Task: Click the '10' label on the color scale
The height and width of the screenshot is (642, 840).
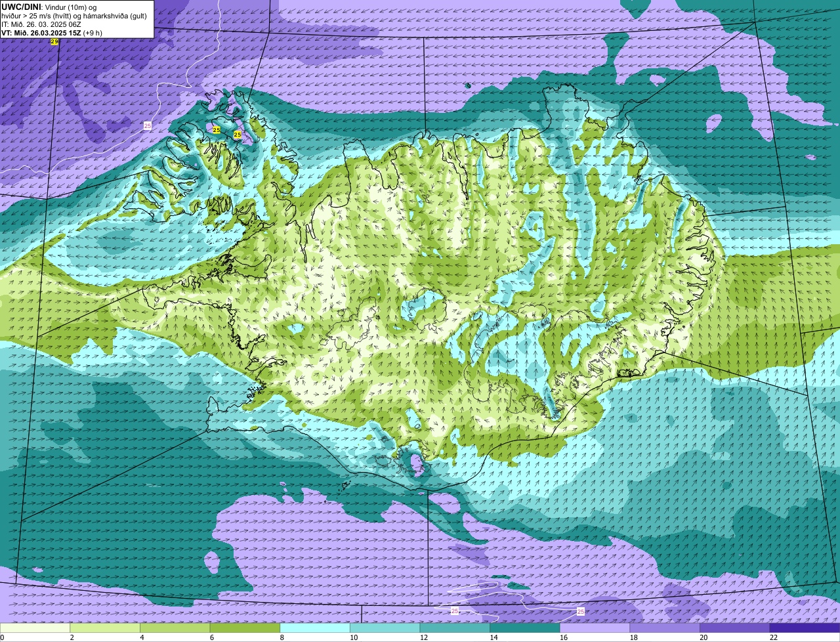Action: point(354,637)
